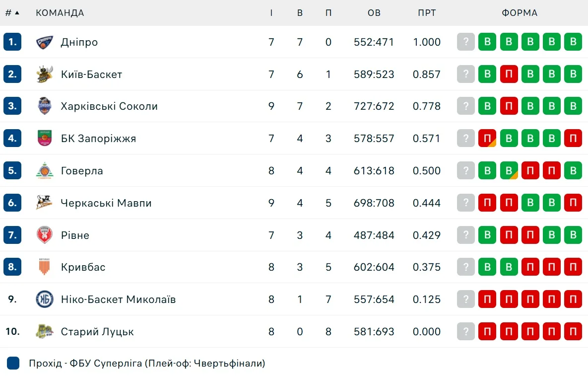The height and width of the screenshot is (376, 588).
Task: Click the Черкаські Мавпи team logo
Action: pos(45,203)
